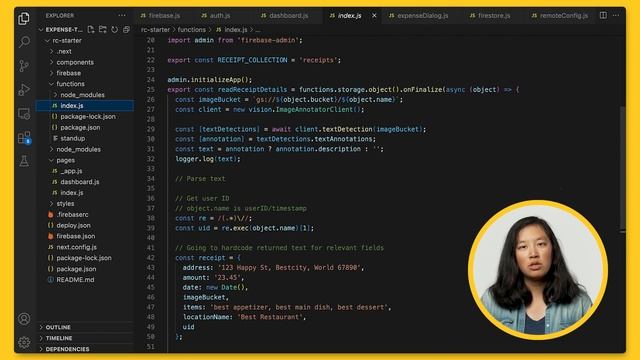Image resolution: width=640 pixels, height=360 pixels.
Task: Click the '// Parse text' comment
Action: pos(200,179)
